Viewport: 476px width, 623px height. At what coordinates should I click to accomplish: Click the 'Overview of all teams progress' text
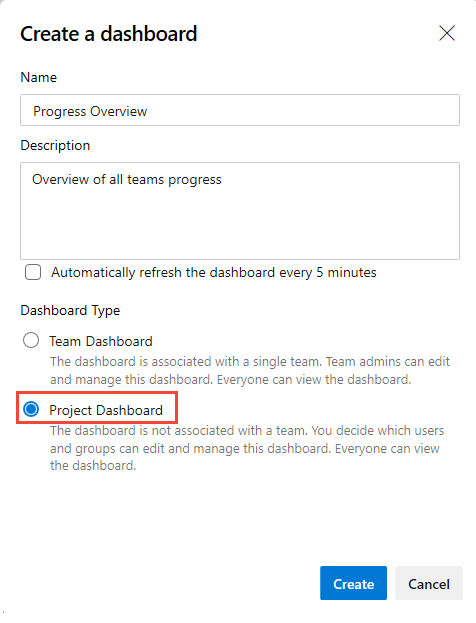point(127,180)
